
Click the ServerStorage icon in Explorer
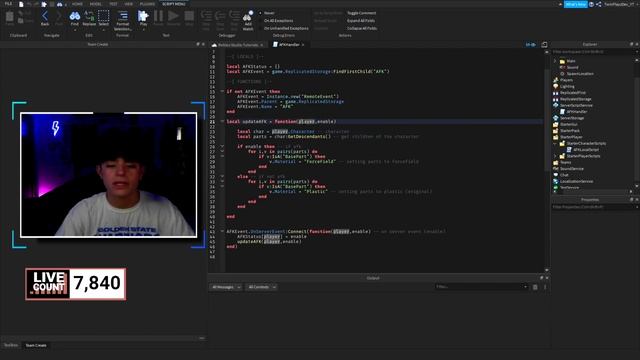coord(556,118)
